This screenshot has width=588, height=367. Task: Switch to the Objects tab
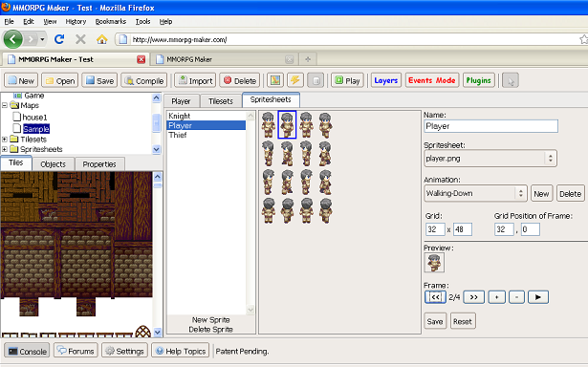point(53,164)
